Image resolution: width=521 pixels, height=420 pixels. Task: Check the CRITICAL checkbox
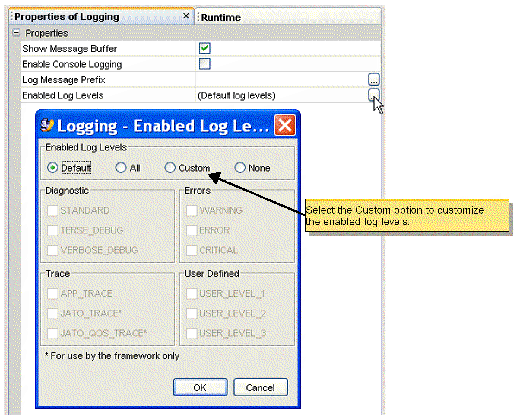point(192,250)
